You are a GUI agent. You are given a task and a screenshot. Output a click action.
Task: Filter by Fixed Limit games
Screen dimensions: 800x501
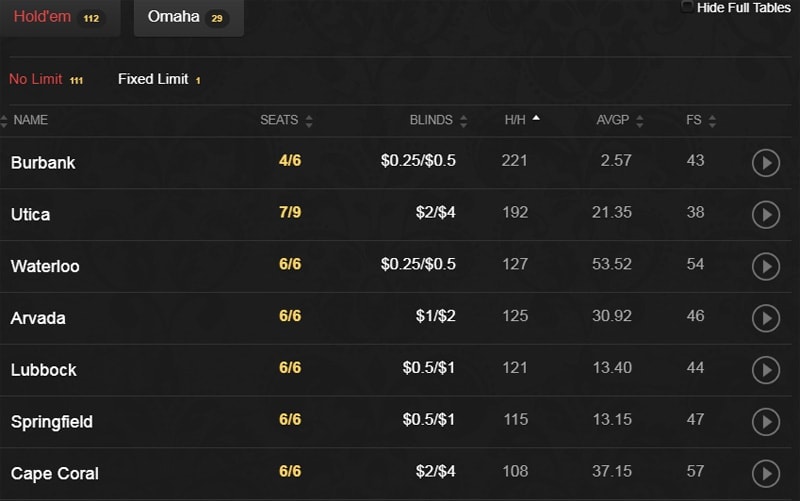coord(159,79)
